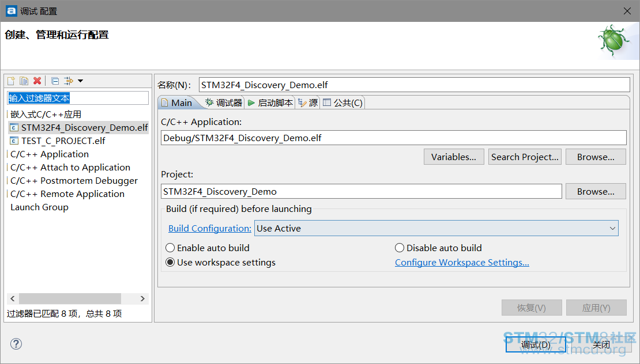Screen dimensions: 640x364
Task: Click the 关闭 button
Action: (x=601, y=345)
